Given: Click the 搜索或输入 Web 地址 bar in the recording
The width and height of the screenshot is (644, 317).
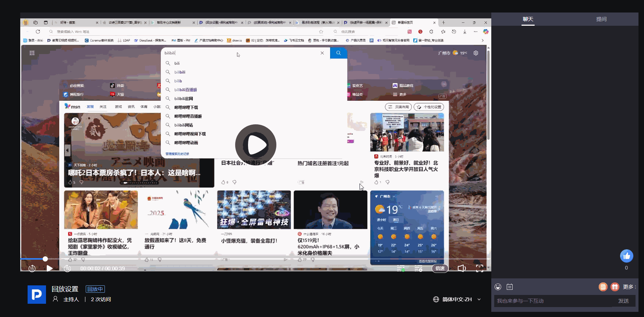Looking at the screenshot, I should tap(186, 32).
